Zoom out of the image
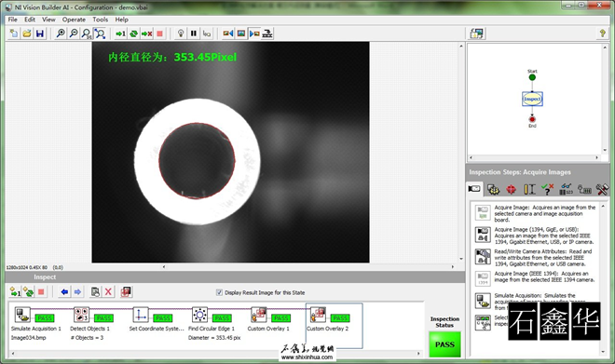The image size is (615, 364). click(74, 34)
